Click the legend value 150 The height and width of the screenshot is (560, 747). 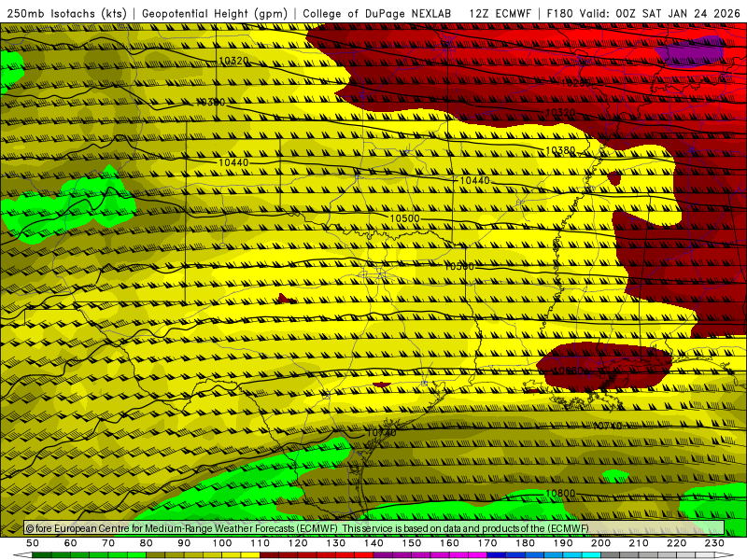pos(412,543)
